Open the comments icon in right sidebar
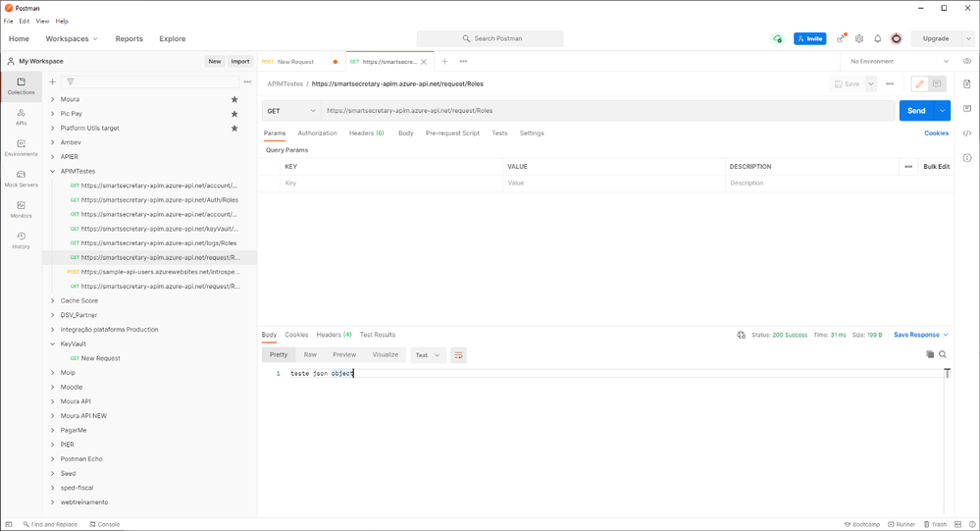 pyautogui.click(x=967, y=108)
